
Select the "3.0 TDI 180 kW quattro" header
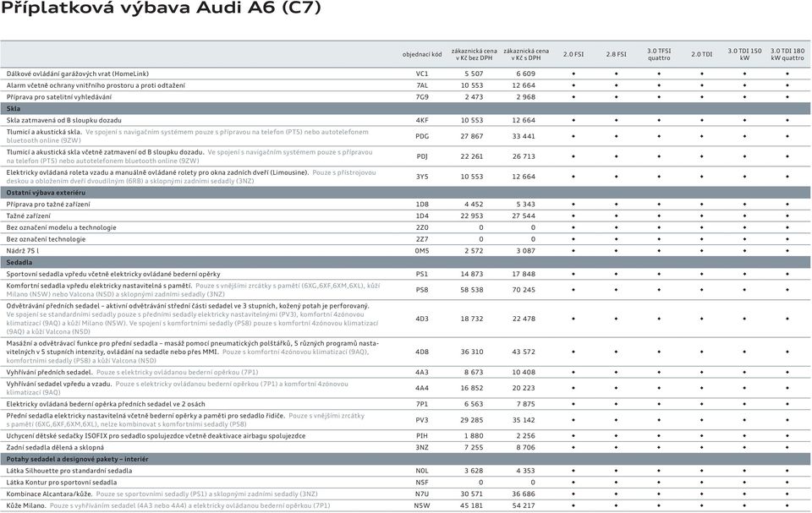(787, 54)
